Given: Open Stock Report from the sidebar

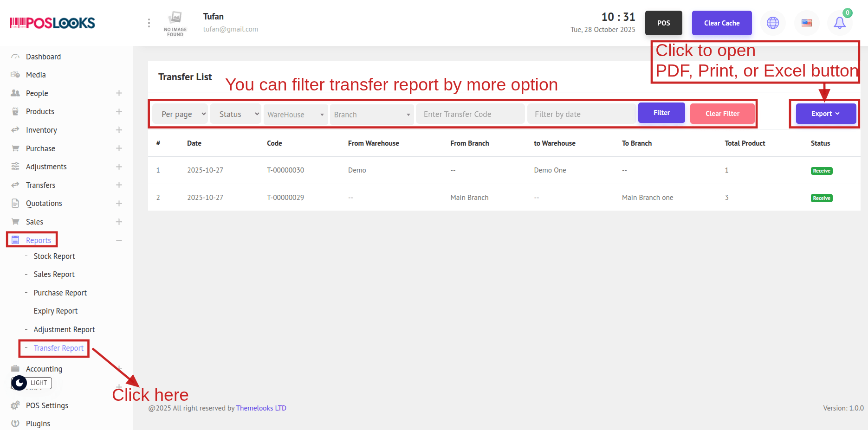Looking at the screenshot, I should [x=54, y=256].
